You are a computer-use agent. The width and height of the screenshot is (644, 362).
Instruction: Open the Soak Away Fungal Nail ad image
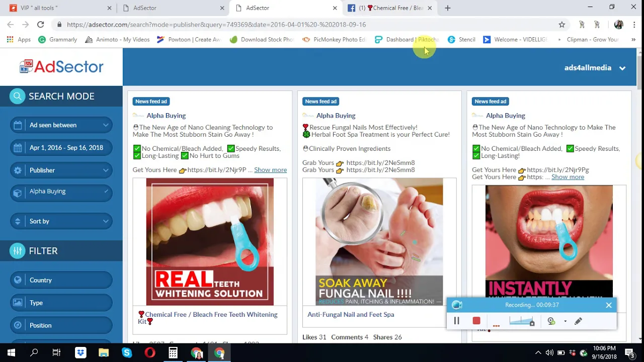tap(379, 242)
